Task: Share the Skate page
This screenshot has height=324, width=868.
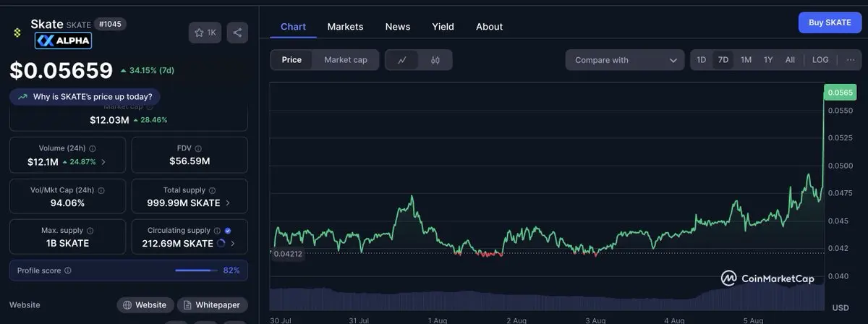Action: point(237,33)
